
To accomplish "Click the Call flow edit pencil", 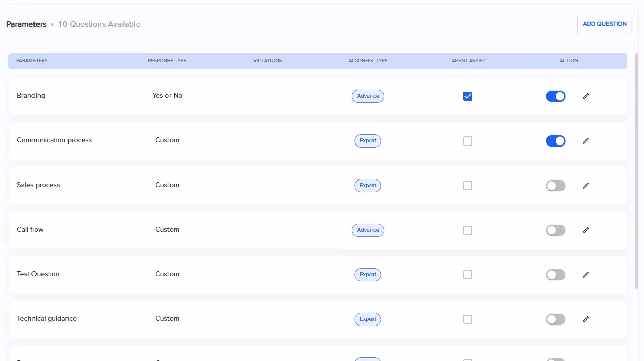I will (586, 230).
